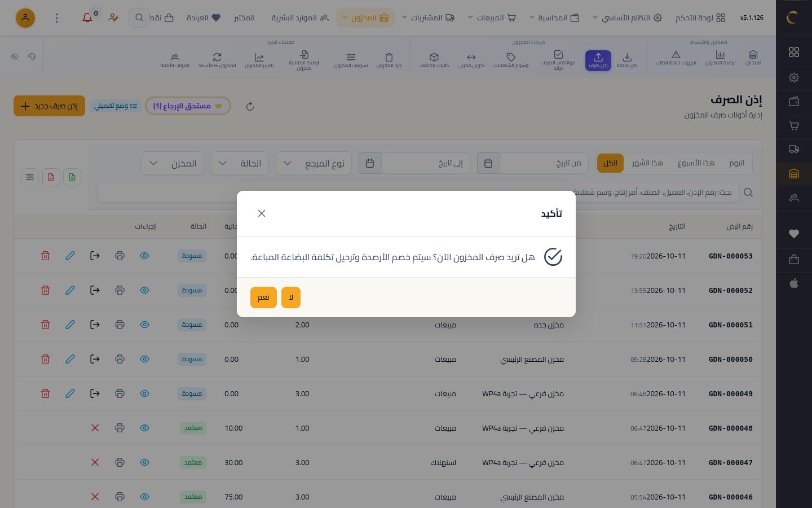The height and width of the screenshot is (508, 812).
Task: Open وسوم الشغلانات job tags icon
Action: tap(511, 60)
